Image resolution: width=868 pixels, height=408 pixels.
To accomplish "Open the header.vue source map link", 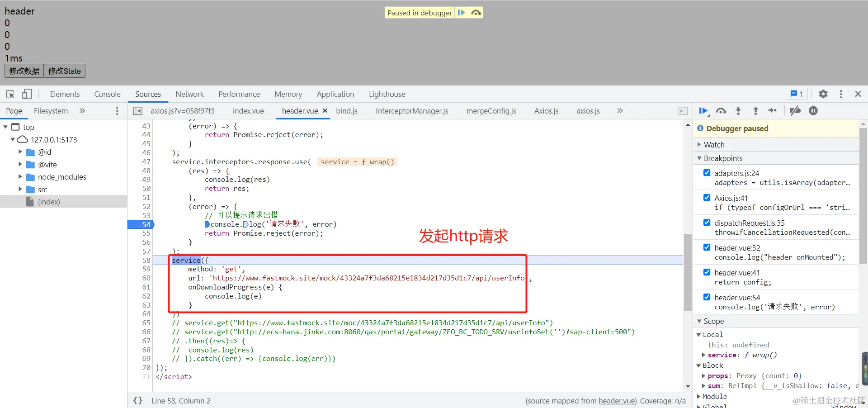I will tap(617, 401).
